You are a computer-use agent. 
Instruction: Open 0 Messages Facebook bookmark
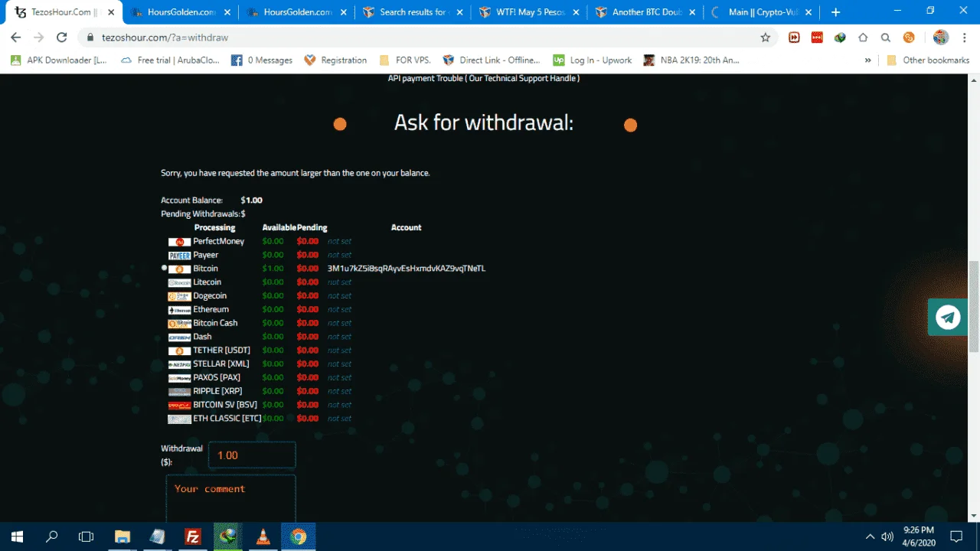point(262,60)
